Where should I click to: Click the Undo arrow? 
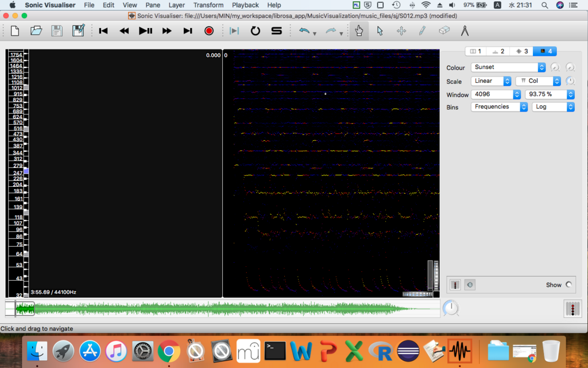(x=304, y=31)
